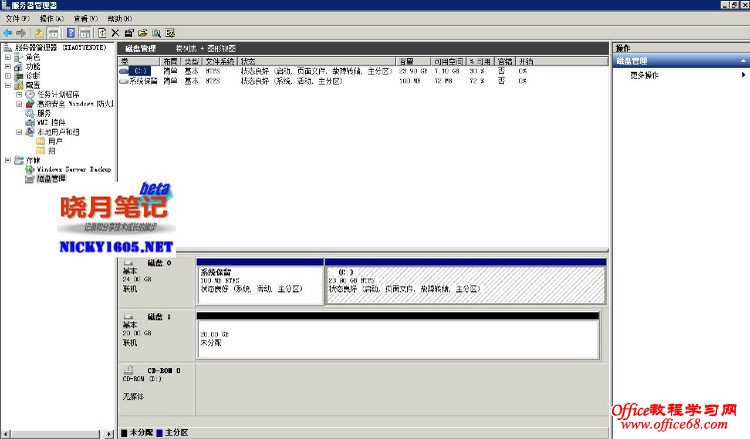
Task: Click the C: row's 状态良好 status text
Action: (x=316, y=71)
